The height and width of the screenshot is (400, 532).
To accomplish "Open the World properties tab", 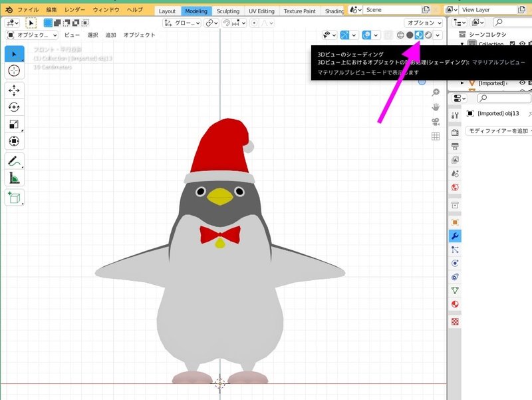I will point(455,187).
